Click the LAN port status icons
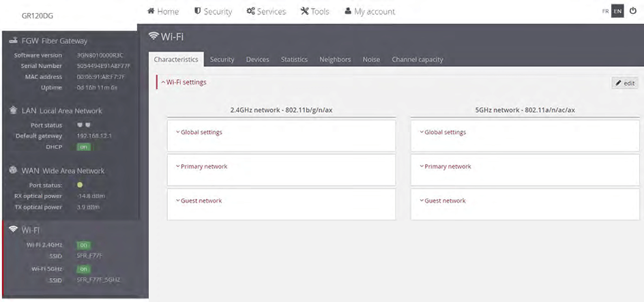The width and height of the screenshot is (644, 302). tap(83, 125)
